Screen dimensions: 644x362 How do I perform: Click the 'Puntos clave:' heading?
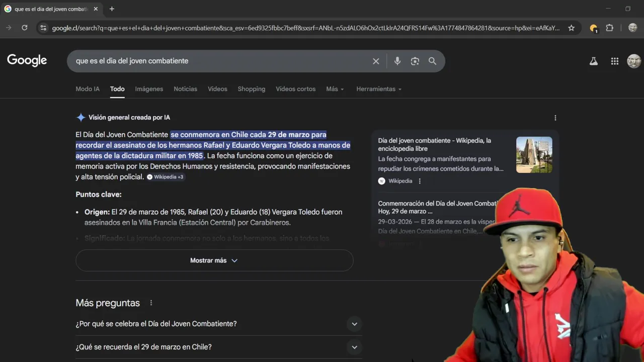(x=99, y=194)
